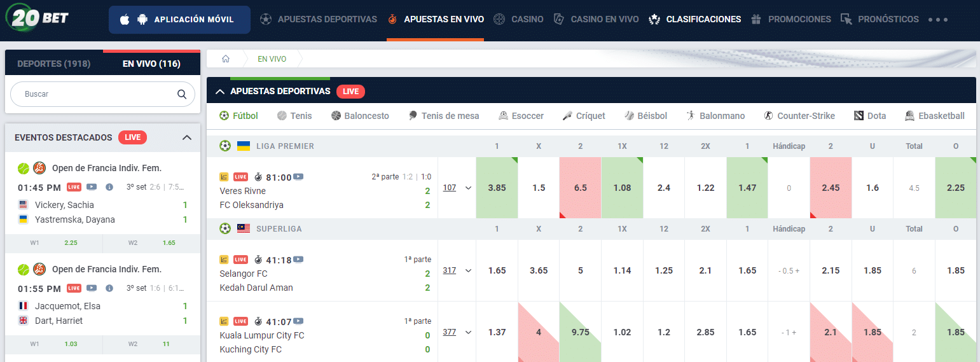
Task: Open the video stream icon at 41:18 match
Action: pyautogui.click(x=298, y=260)
